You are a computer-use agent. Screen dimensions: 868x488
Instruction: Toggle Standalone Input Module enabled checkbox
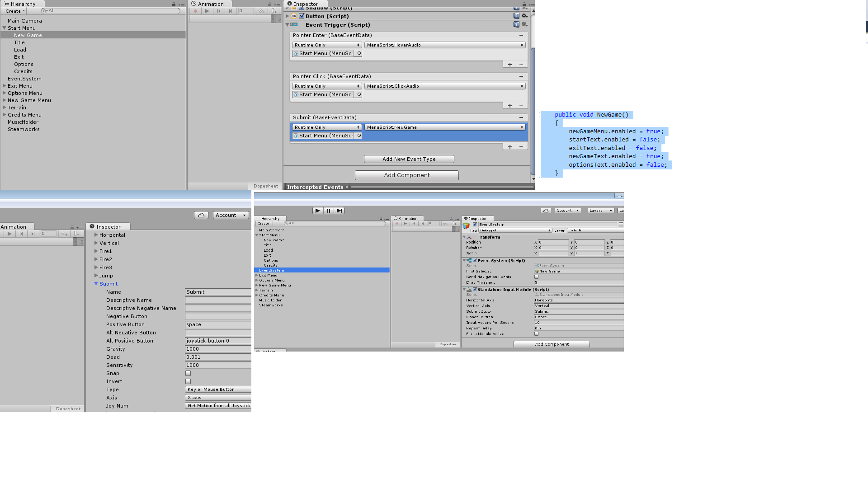point(475,289)
